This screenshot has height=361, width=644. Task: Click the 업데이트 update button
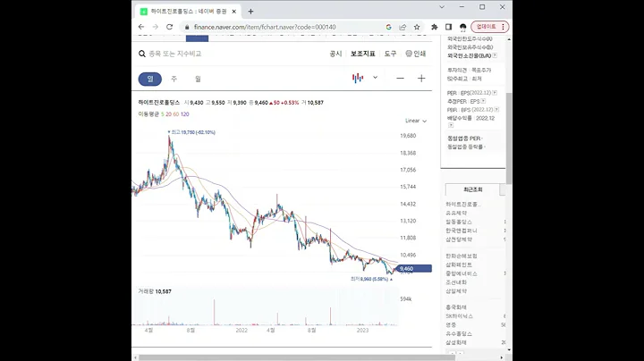tap(490, 27)
